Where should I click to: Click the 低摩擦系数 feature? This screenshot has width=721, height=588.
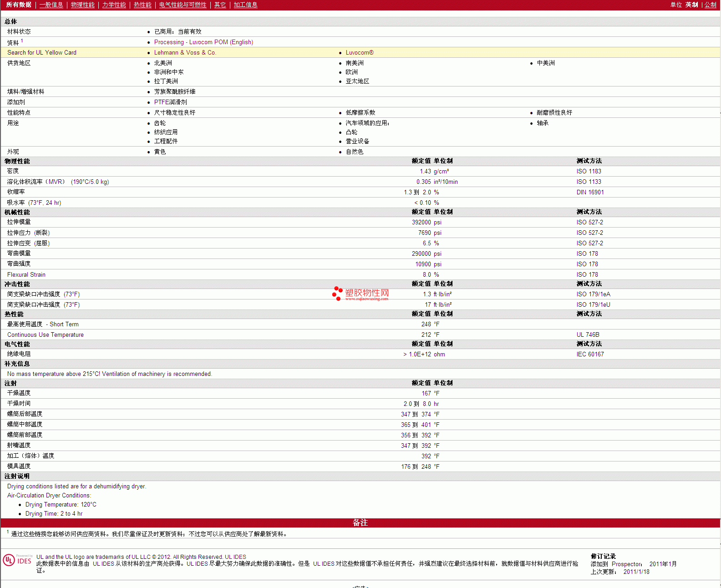pyautogui.click(x=360, y=112)
